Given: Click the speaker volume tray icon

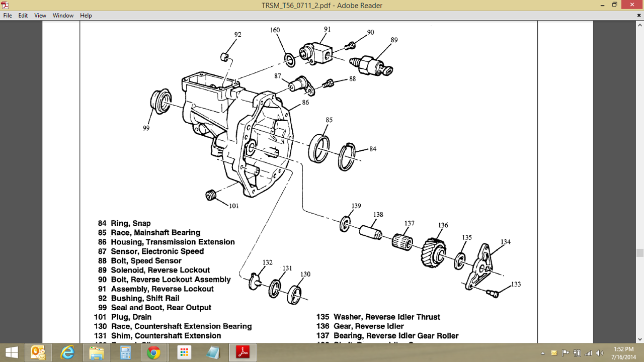Looking at the screenshot, I should (x=599, y=353).
